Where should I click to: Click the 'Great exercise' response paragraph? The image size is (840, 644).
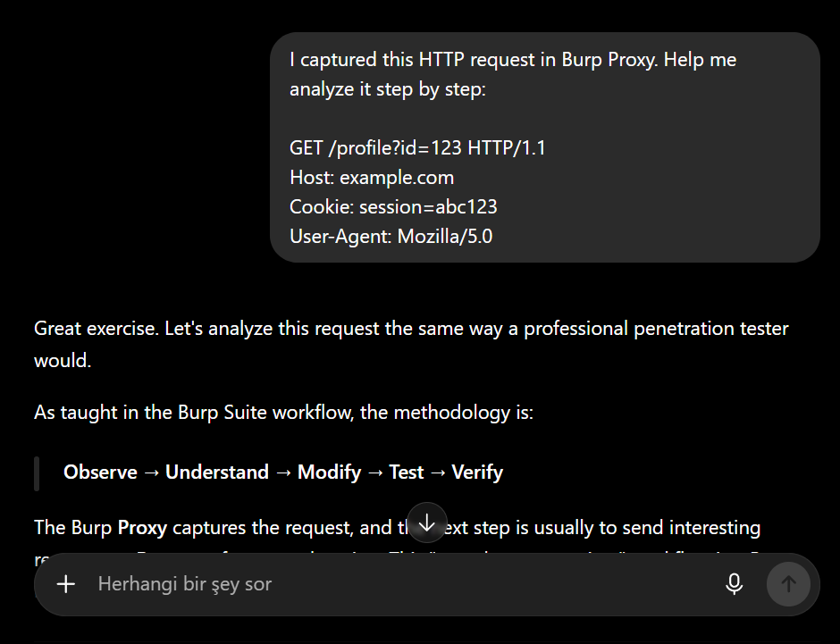tap(411, 344)
